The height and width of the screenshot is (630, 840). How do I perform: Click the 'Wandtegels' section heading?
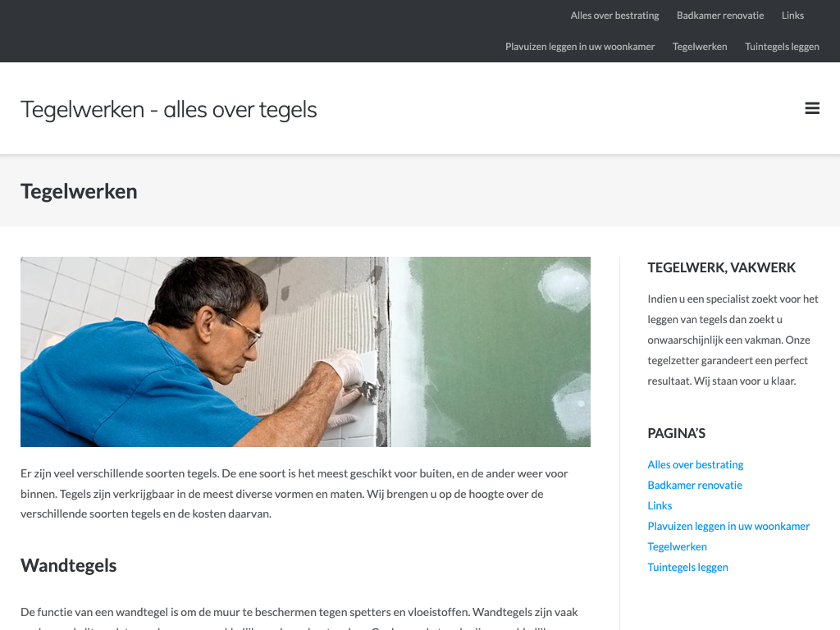(69, 565)
